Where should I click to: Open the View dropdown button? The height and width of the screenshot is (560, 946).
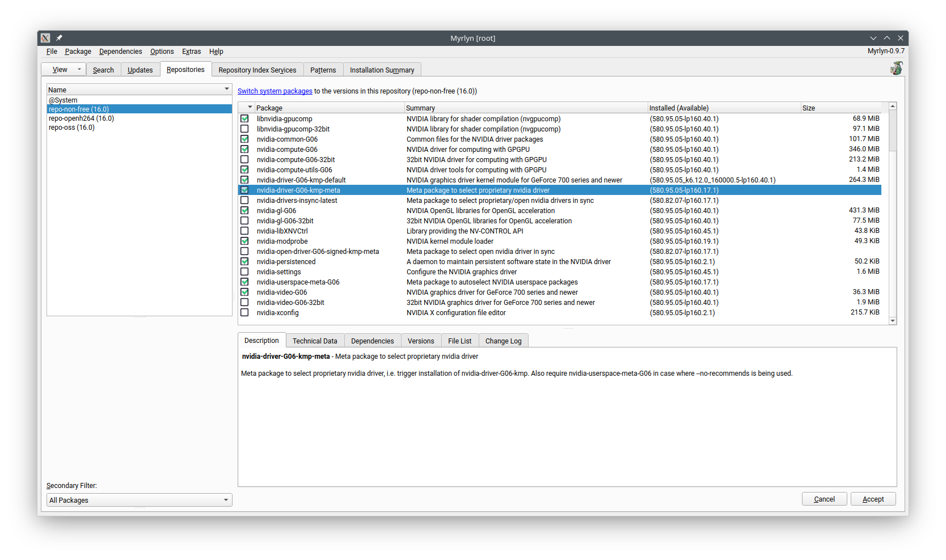(x=64, y=70)
